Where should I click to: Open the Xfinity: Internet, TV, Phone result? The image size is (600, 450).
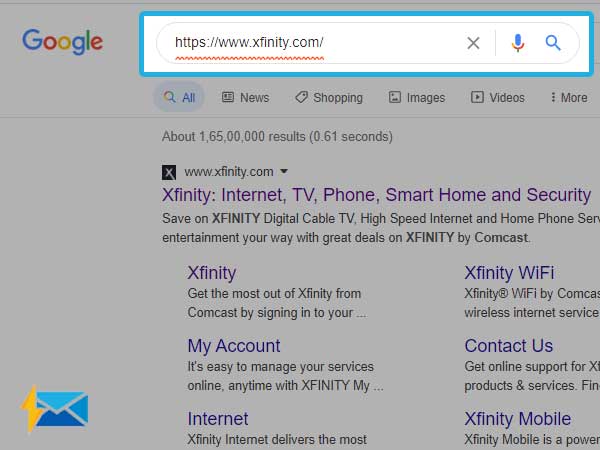coord(377,195)
